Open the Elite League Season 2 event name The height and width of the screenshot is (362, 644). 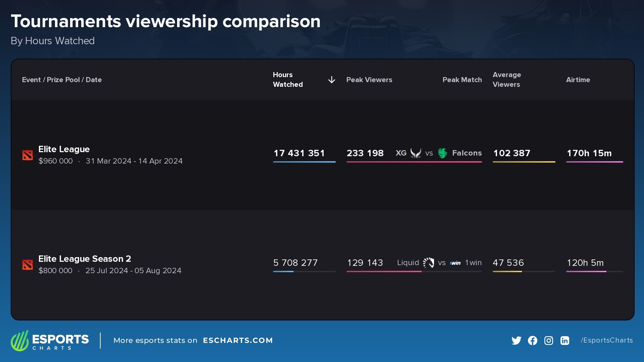[x=85, y=259]
